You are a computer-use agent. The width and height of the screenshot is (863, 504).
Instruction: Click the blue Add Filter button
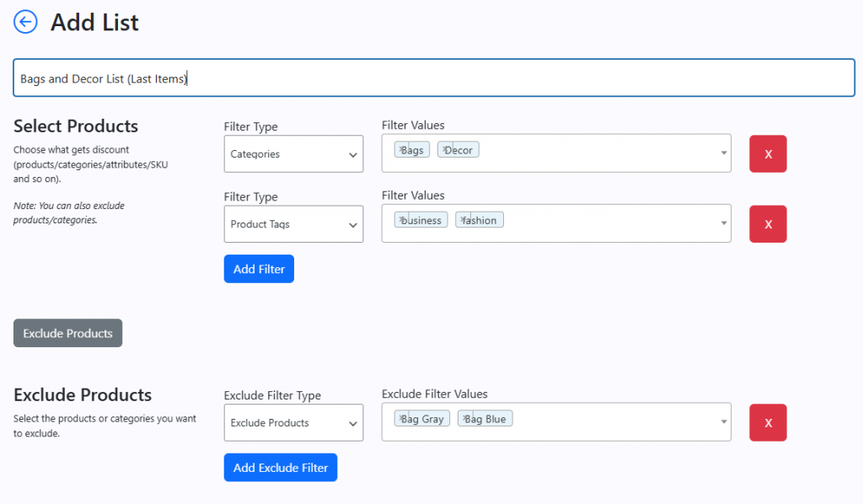click(259, 269)
